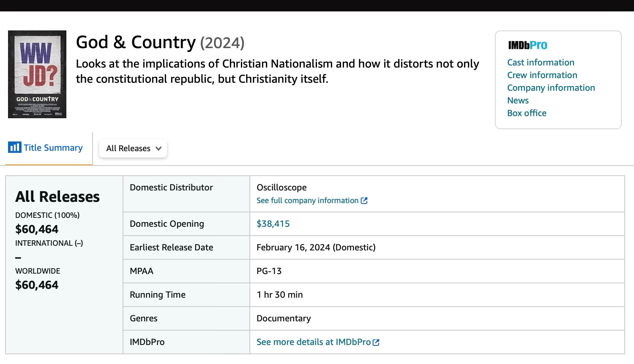The height and width of the screenshot is (364, 634).
Task: Click external link icon after company information
Action: pyautogui.click(x=364, y=201)
